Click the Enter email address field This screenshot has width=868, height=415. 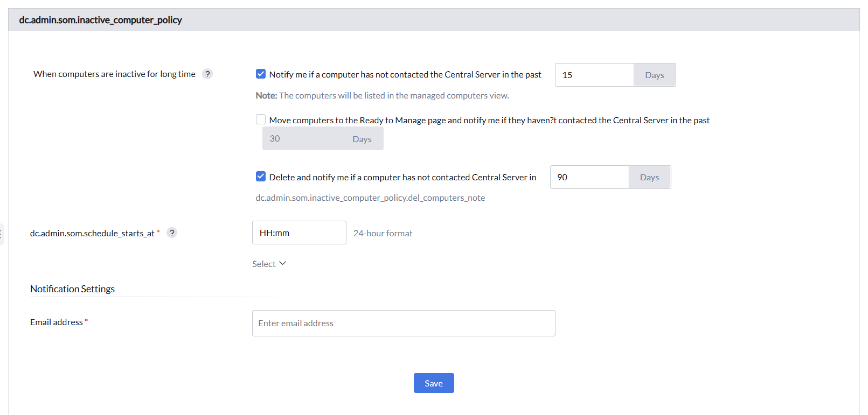click(x=404, y=323)
